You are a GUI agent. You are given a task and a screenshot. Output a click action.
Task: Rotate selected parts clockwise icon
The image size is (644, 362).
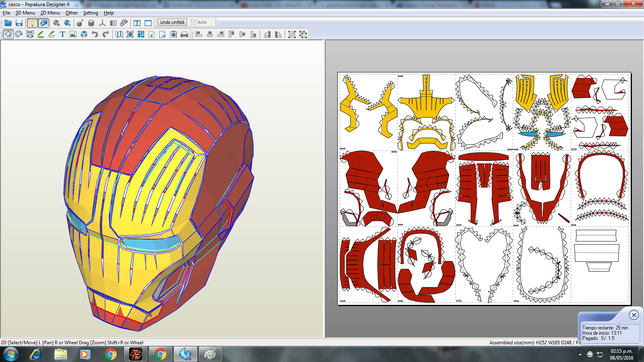pyautogui.click(x=278, y=34)
